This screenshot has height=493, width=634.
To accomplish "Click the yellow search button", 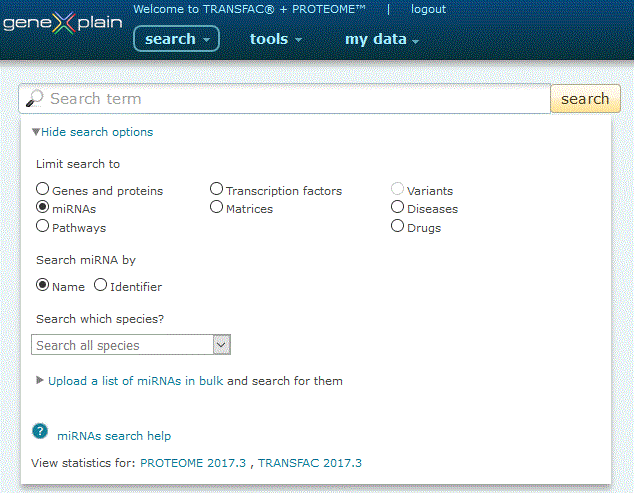I will (585, 99).
